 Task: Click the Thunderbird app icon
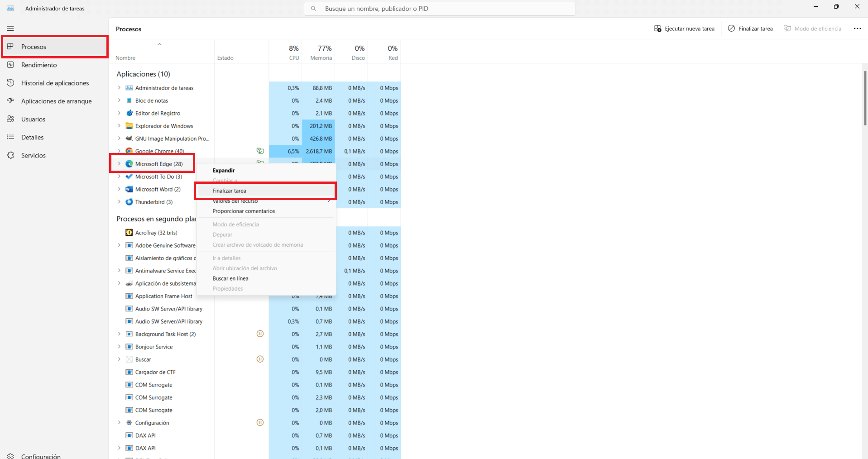[129, 202]
